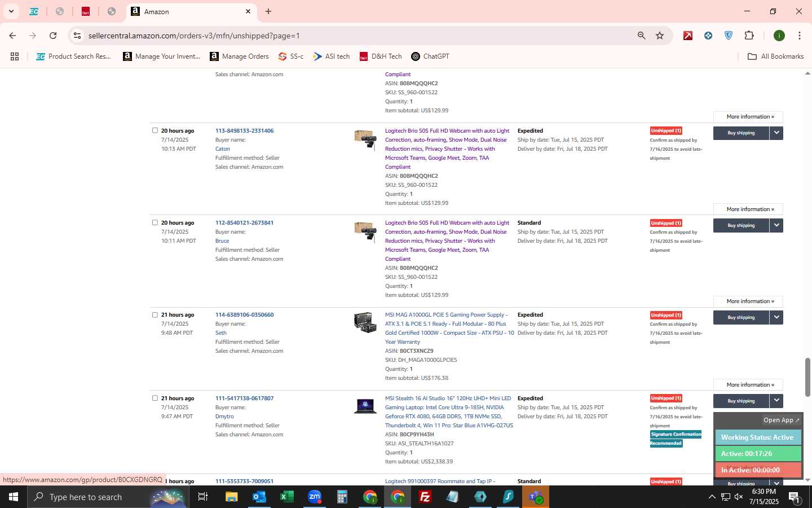Open ChatGPT bookmark
The width and height of the screenshot is (812, 508).
click(430, 56)
